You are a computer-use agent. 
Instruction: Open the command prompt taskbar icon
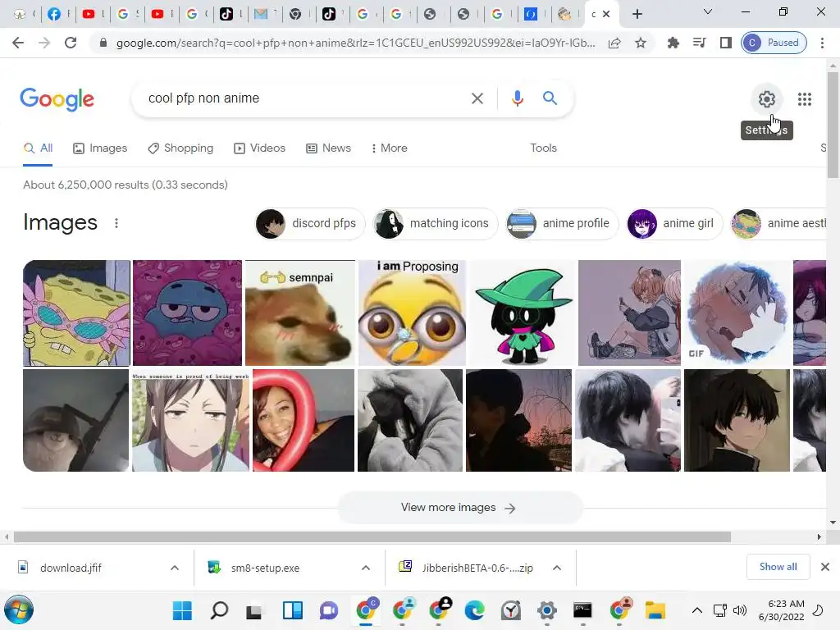(582, 610)
